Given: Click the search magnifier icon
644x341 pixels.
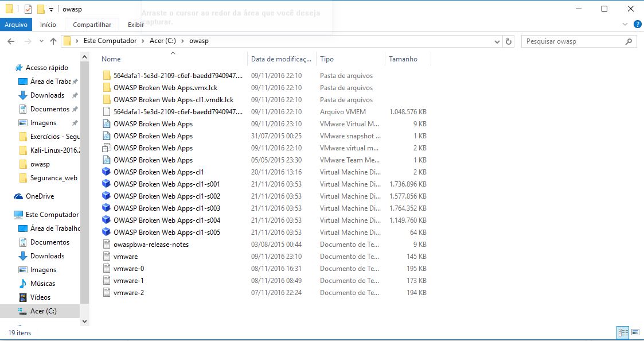Looking at the screenshot, I should 629,41.
